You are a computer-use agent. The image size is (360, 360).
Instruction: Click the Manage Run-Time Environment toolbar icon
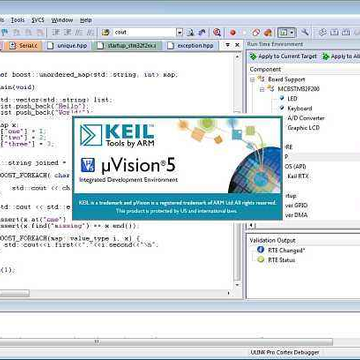pyautogui.click(x=322, y=32)
